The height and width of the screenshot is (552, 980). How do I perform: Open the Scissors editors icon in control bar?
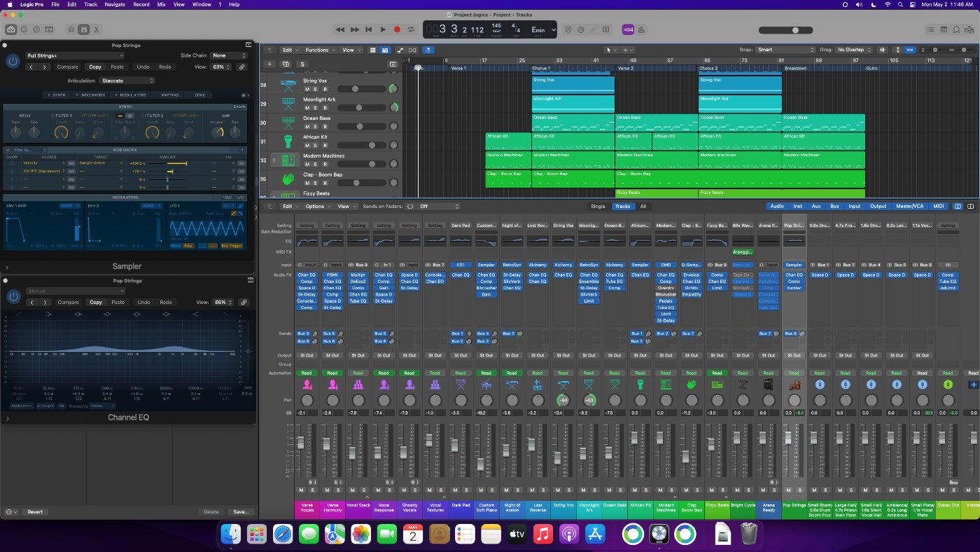[97, 29]
